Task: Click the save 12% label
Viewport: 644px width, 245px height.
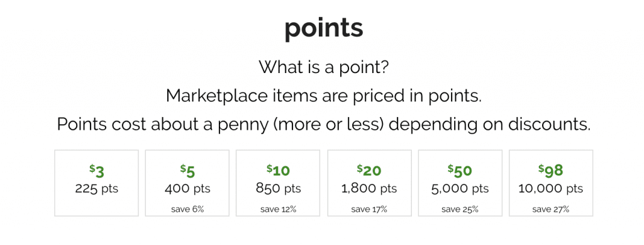Action: pos(278,209)
